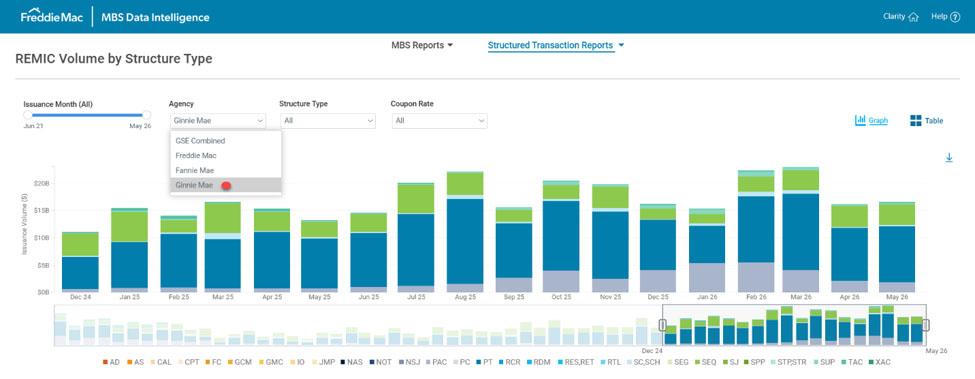Click the Issuance Month slider end handle
This screenshot has width=975, height=379.
(x=146, y=115)
